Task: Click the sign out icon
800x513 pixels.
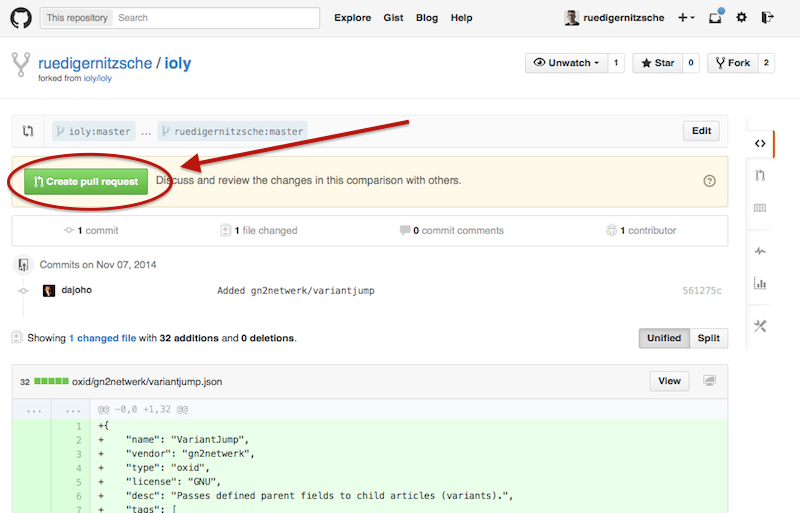Action: (767, 17)
